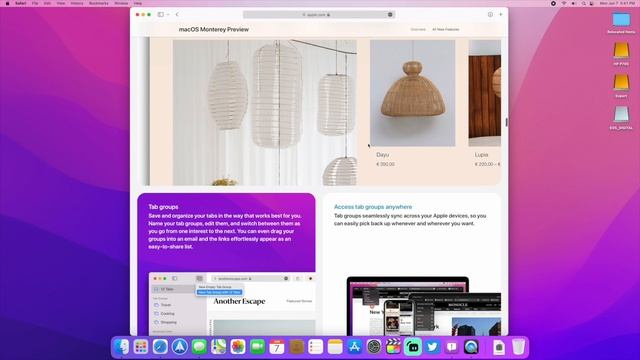
Task: Click the Access tab groups anywhere heading
Action: tap(373, 207)
